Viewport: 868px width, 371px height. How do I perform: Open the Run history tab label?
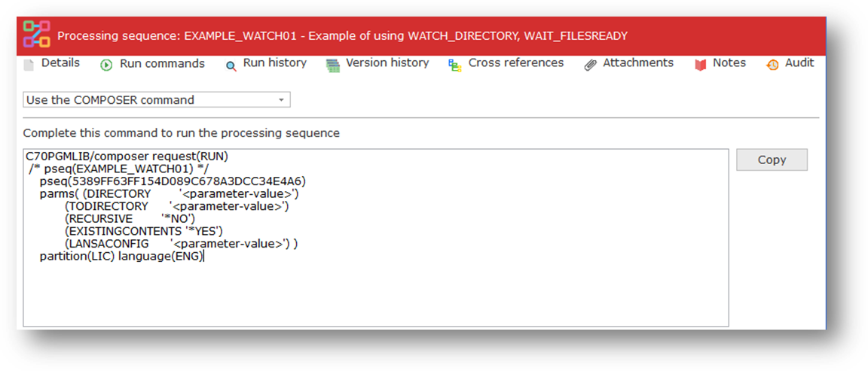(x=274, y=63)
